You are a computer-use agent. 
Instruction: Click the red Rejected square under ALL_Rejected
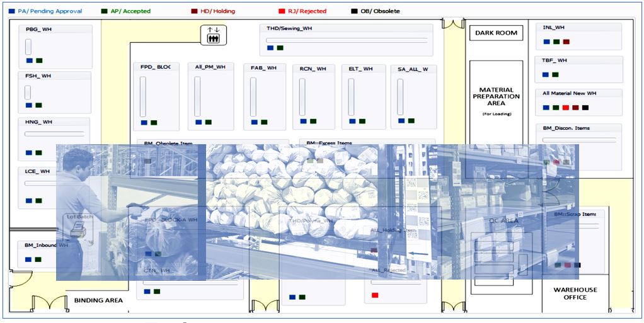click(375, 295)
